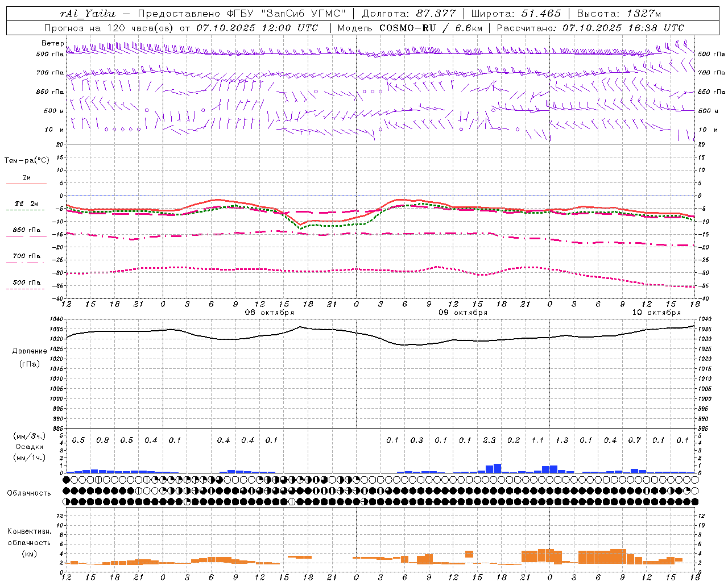Click the 2.3 precipitation value
This screenshot has height=582, width=728.
coord(489,440)
